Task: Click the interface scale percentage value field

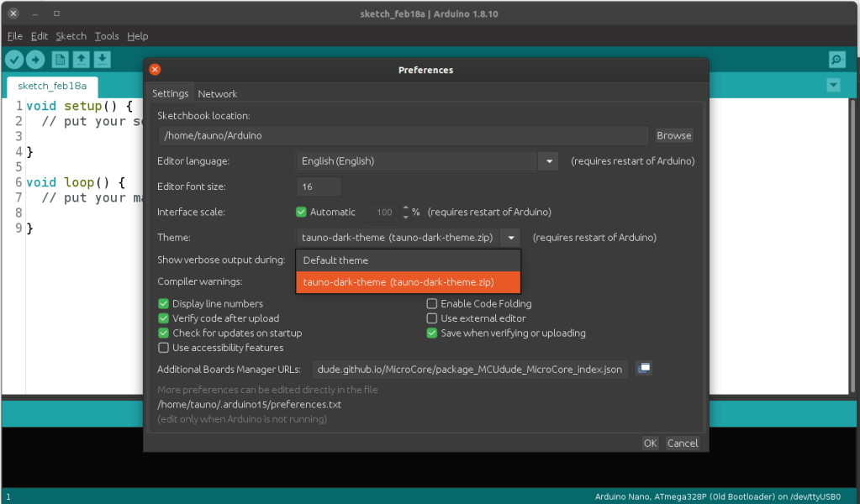Action: [x=383, y=212]
